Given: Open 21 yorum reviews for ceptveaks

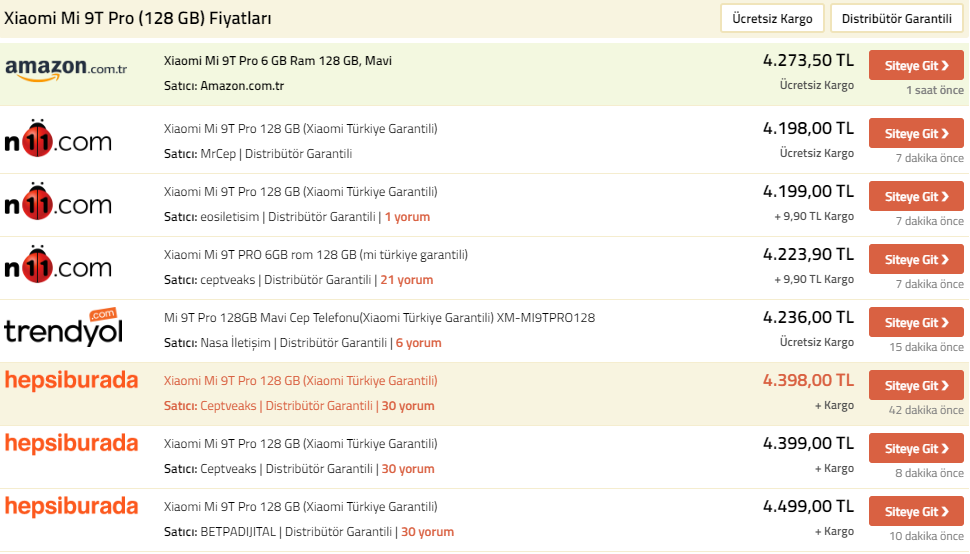Looking at the screenshot, I should pyautogui.click(x=406, y=280).
